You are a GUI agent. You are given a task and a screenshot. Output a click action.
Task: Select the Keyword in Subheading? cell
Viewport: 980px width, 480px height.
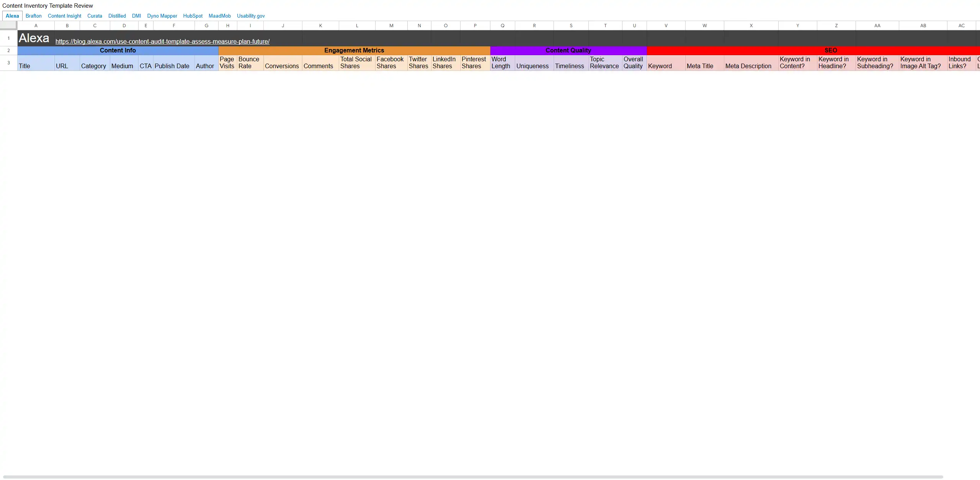[x=877, y=63]
